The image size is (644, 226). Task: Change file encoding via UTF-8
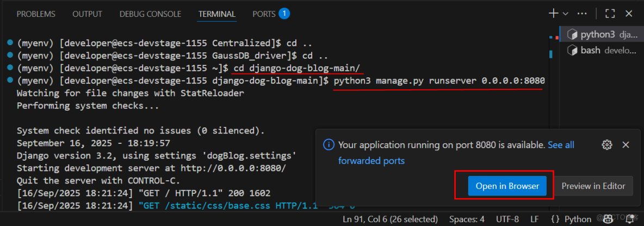507,219
